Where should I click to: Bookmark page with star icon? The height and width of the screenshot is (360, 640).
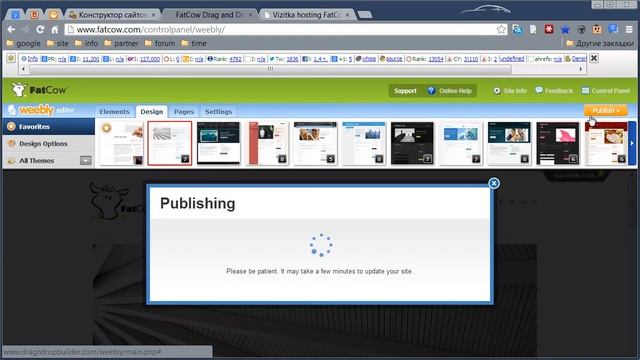tap(501, 29)
